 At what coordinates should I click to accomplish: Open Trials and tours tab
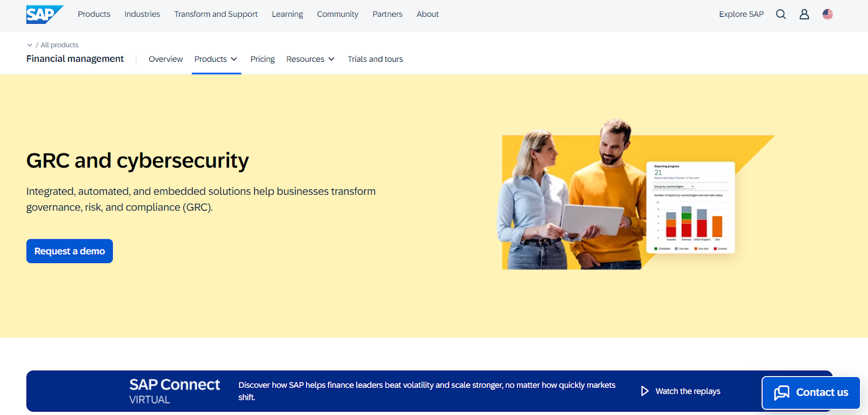point(375,59)
